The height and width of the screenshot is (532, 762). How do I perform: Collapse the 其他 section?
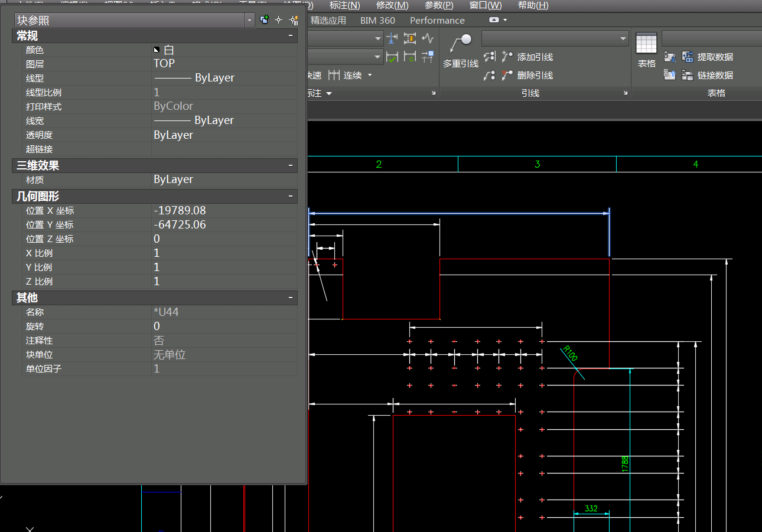point(291,298)
